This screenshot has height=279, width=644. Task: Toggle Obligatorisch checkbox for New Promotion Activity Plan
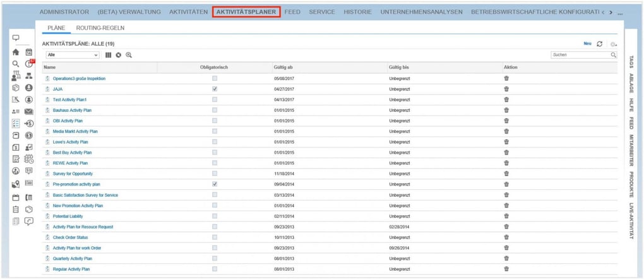coord(215,205)
